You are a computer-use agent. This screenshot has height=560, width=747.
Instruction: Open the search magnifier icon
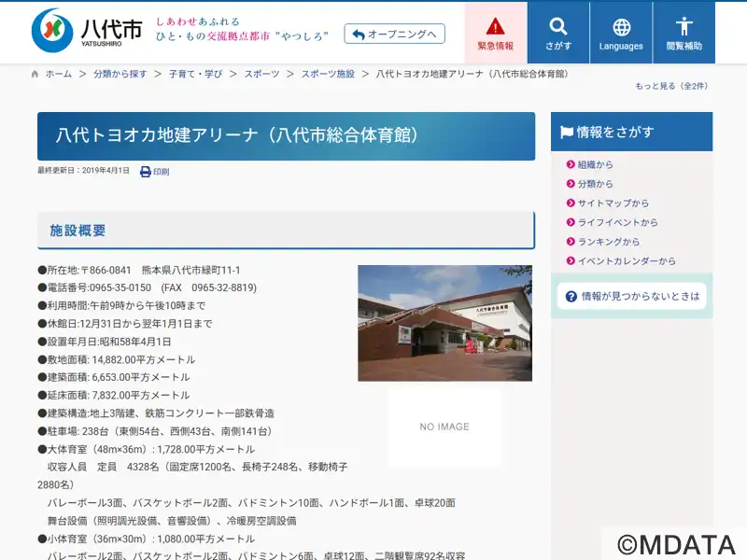click(x=557, y=27)
